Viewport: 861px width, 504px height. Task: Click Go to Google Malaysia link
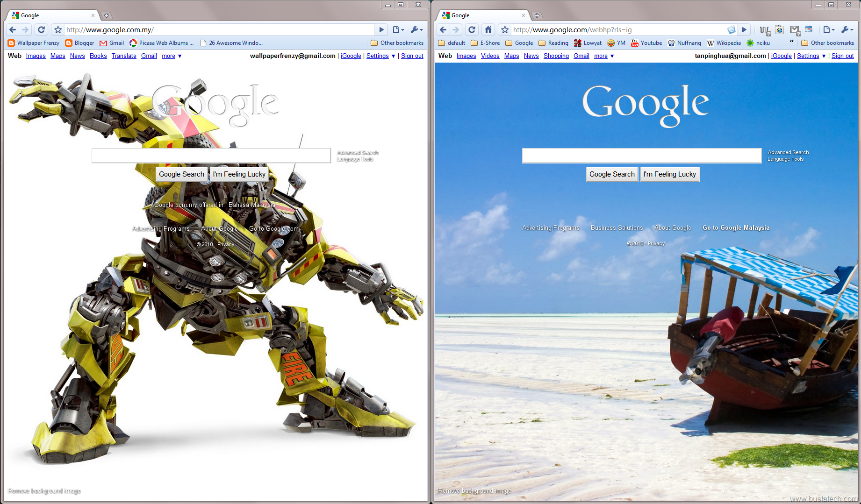736,228
